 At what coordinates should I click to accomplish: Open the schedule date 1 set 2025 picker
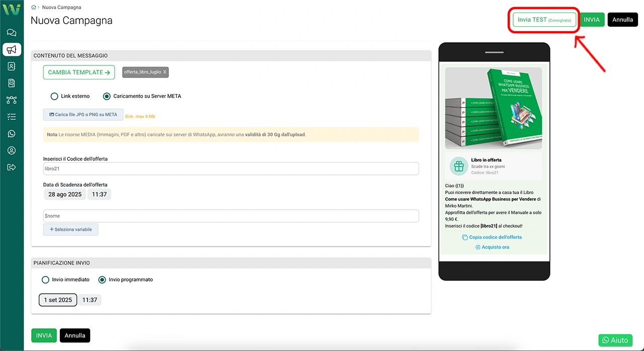click(58, 300)
